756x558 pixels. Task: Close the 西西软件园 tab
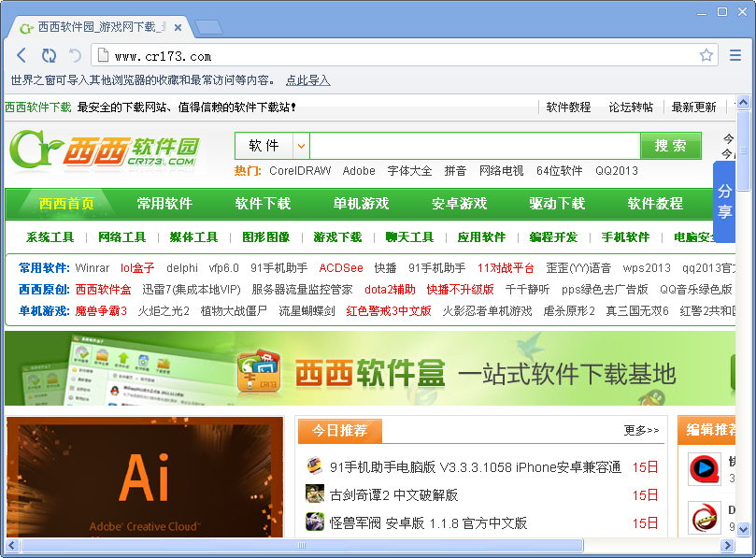[178, 27]
